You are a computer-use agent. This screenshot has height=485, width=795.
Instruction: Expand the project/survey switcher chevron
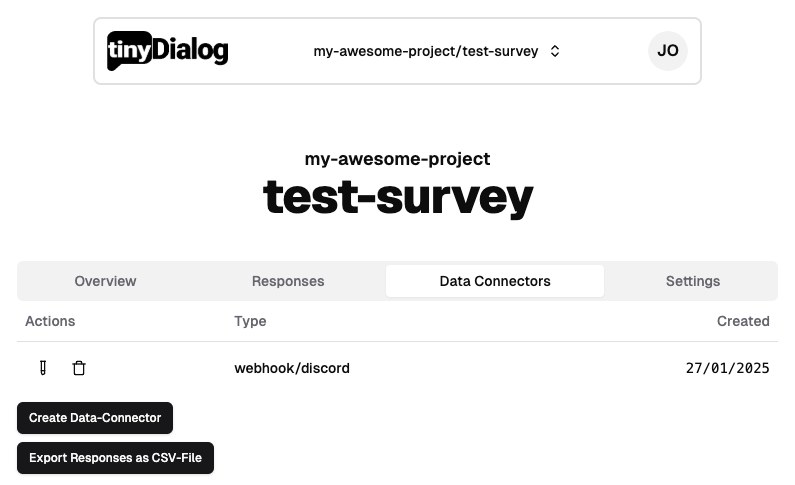click(555, 51)
